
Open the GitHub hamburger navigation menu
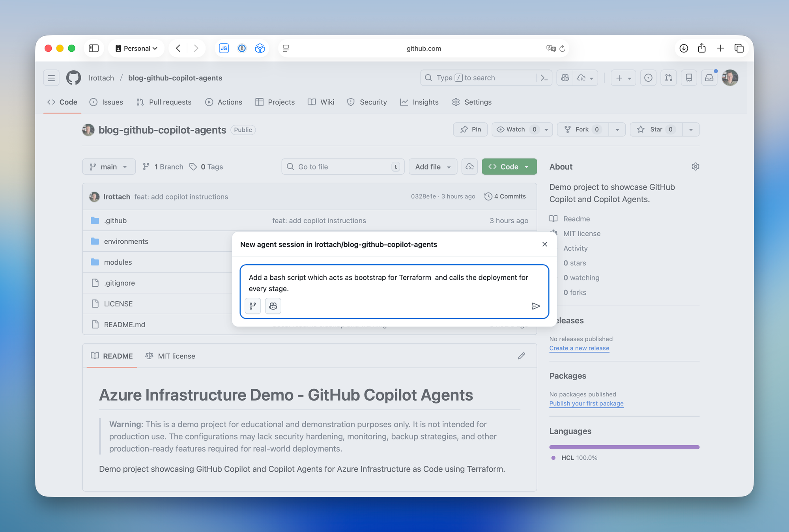pyautogui.click(x=51, y=78)
